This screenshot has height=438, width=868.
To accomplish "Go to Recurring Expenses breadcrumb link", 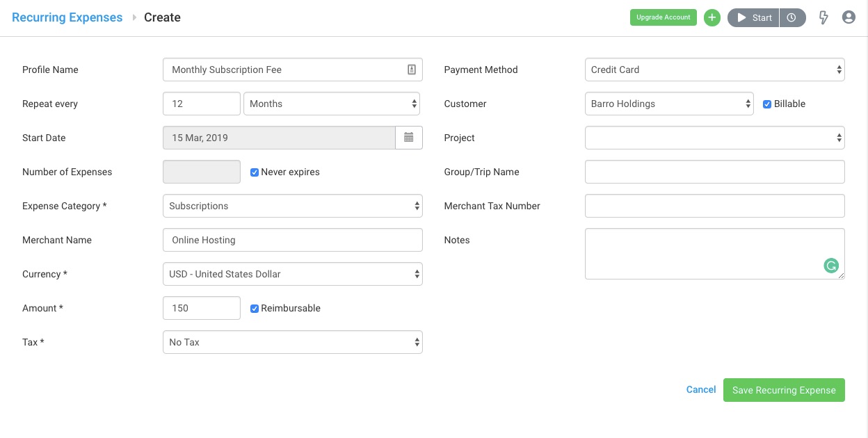I will click(67, 17).
